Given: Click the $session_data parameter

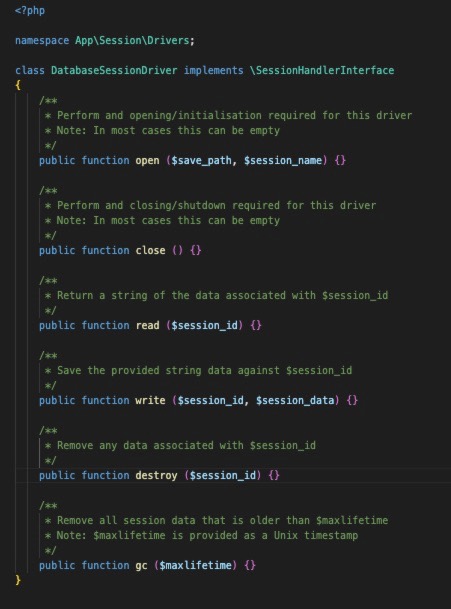Looking at the screenshot, I should [x=295, y=400].
